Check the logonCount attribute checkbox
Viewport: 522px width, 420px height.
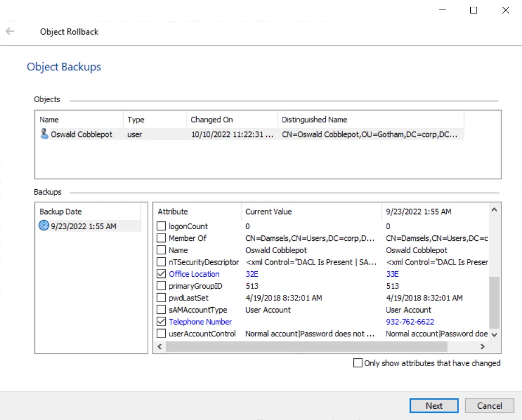[161, 226]
